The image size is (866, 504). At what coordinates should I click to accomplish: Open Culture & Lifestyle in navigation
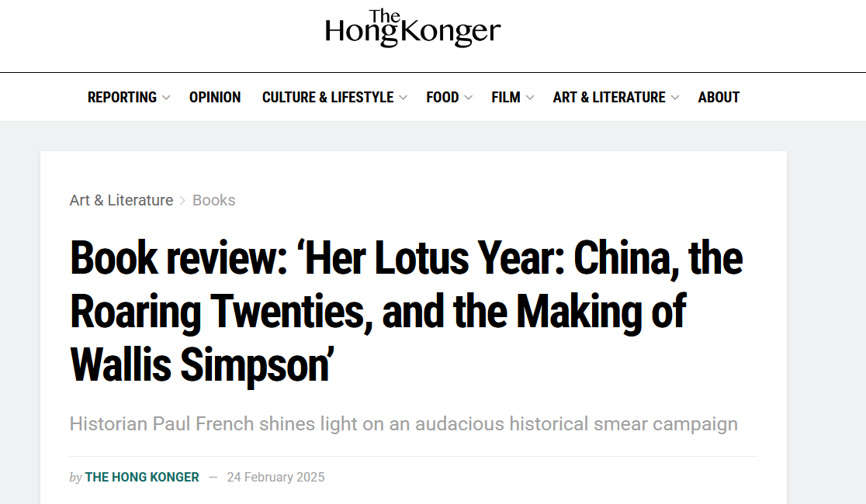point(327,97)
